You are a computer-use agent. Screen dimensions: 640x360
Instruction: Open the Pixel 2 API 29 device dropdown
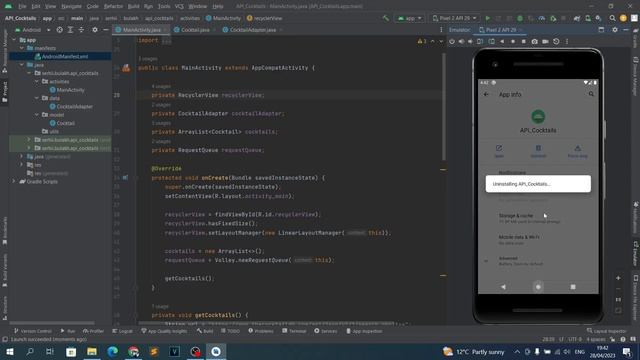tap(454, 18)
